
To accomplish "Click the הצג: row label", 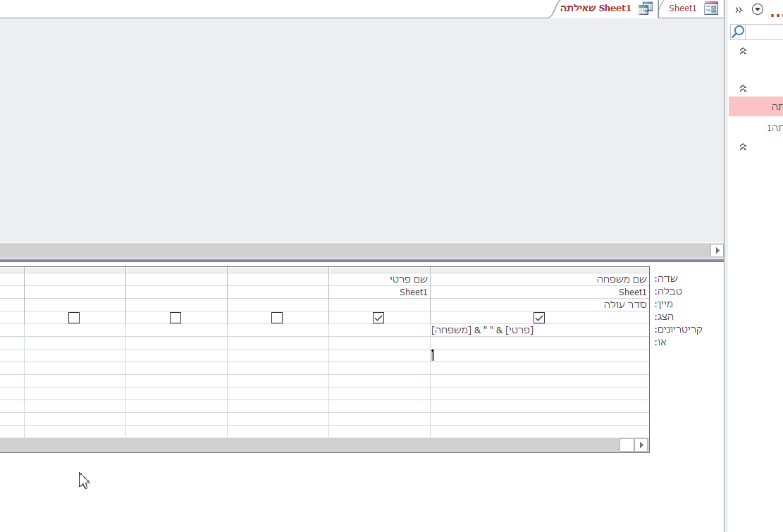I will (x=664, y=317).
